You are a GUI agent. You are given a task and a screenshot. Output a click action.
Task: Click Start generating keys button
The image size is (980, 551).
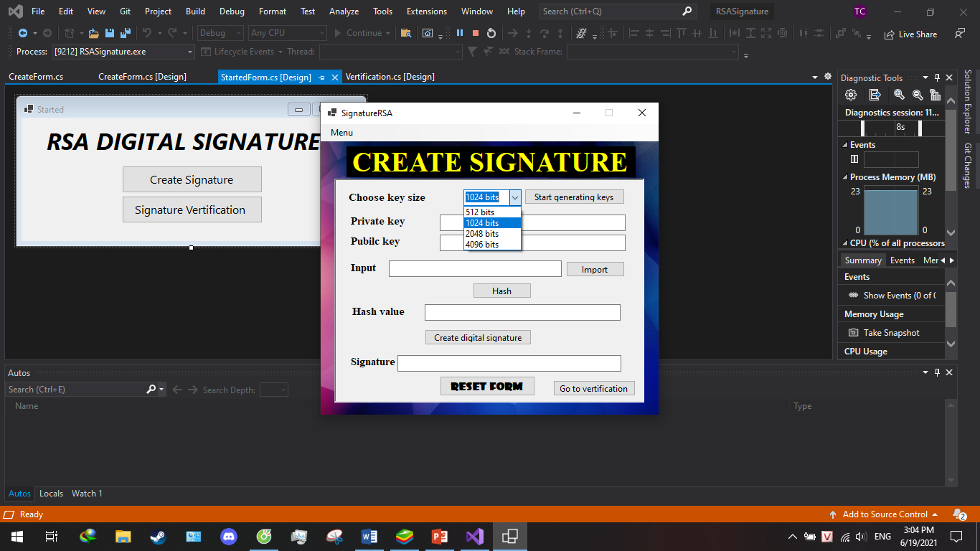point(574,197)
